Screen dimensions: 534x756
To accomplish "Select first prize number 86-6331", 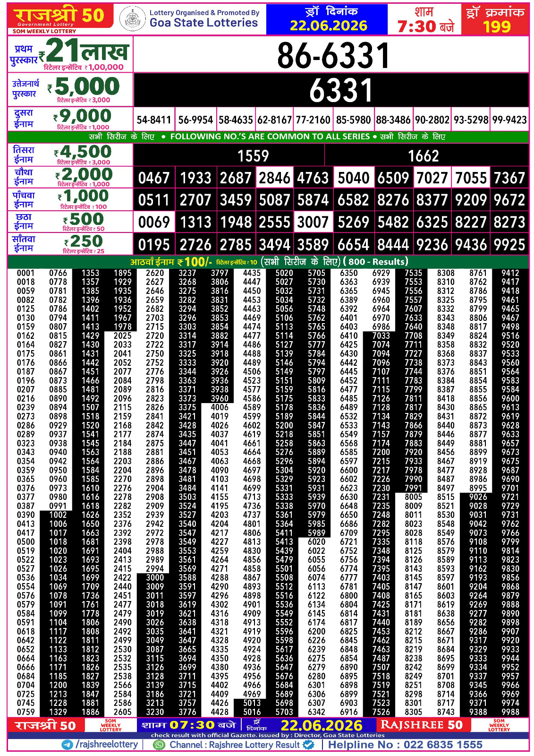I will (333, 55).
